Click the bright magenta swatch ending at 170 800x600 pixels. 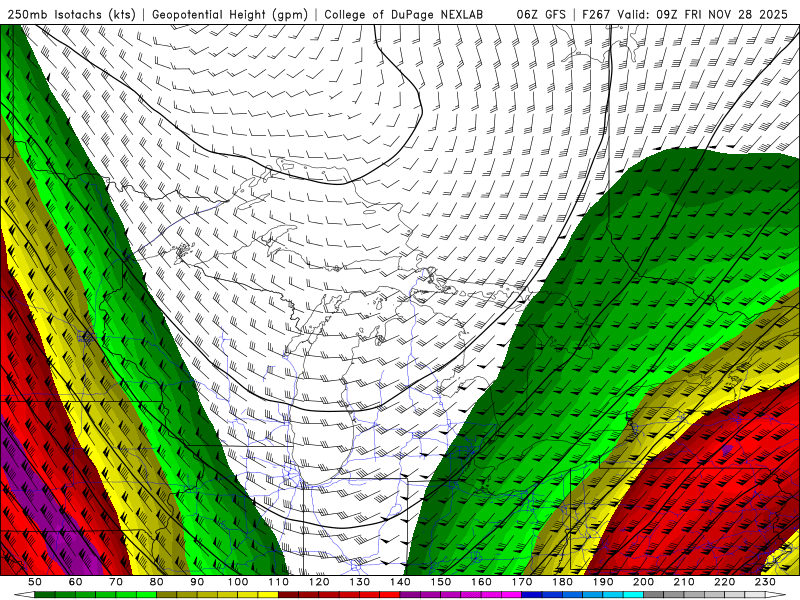pos(511,594)
